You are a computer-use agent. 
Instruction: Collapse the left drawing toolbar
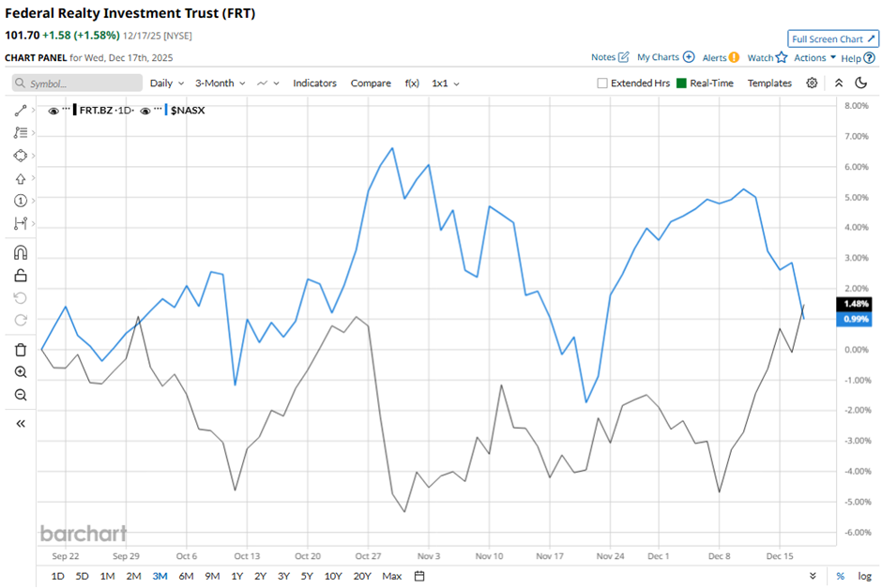21,424
